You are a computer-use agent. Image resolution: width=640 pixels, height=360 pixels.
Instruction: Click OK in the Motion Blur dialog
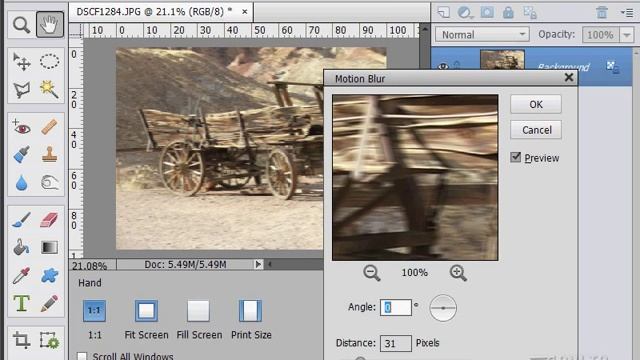536,104
